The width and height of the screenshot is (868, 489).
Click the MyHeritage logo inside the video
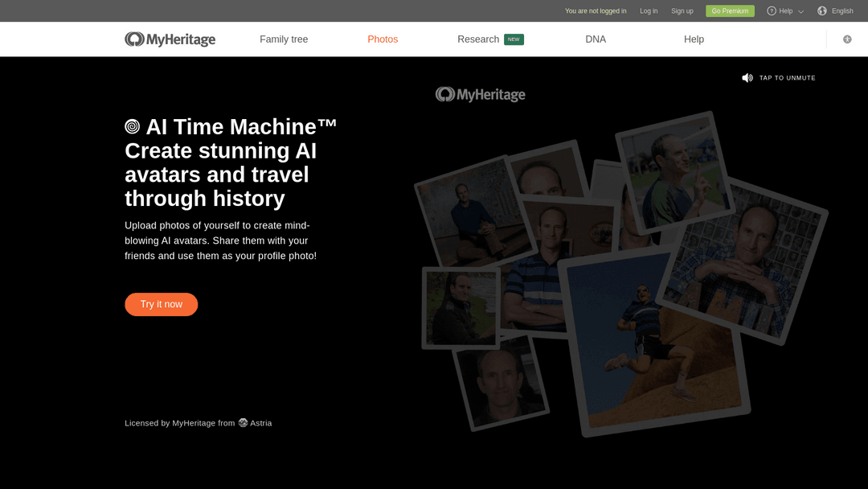click(x=480, y=95)
